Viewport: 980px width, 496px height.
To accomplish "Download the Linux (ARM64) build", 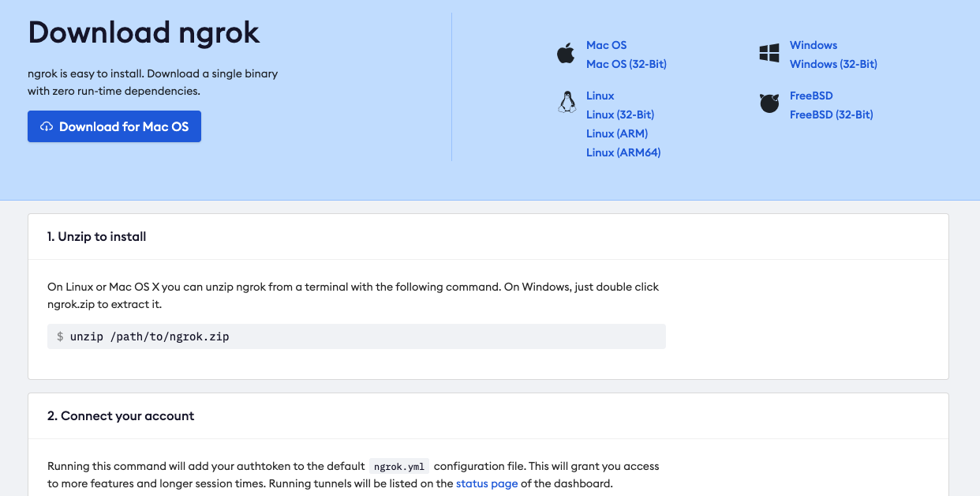I will [623, 152].
